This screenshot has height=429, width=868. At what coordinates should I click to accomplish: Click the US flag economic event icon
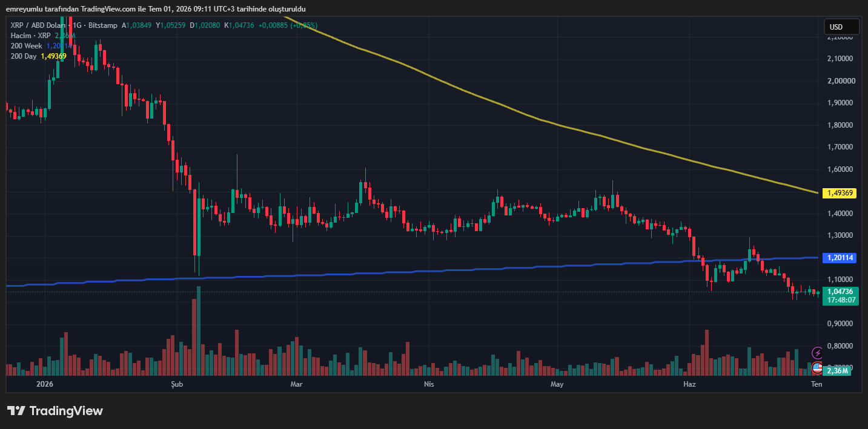click(x=817, y=367)
